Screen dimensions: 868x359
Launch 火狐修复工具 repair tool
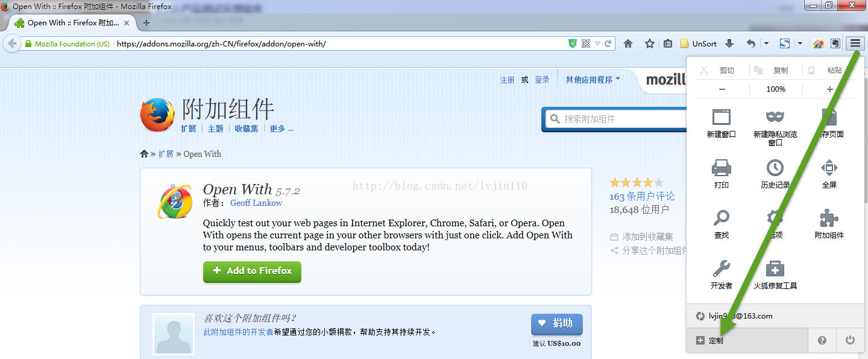pyautogui.click(x=775, y=275)
